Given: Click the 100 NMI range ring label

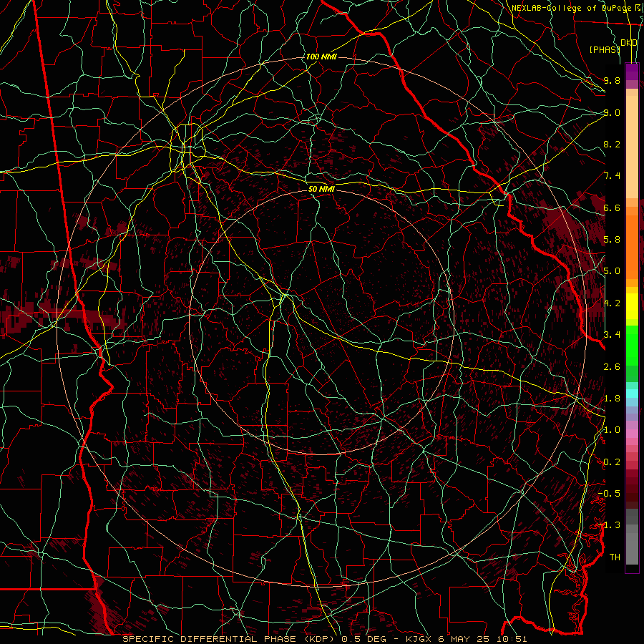Looking at the screenshot, I should coord(321,57).
